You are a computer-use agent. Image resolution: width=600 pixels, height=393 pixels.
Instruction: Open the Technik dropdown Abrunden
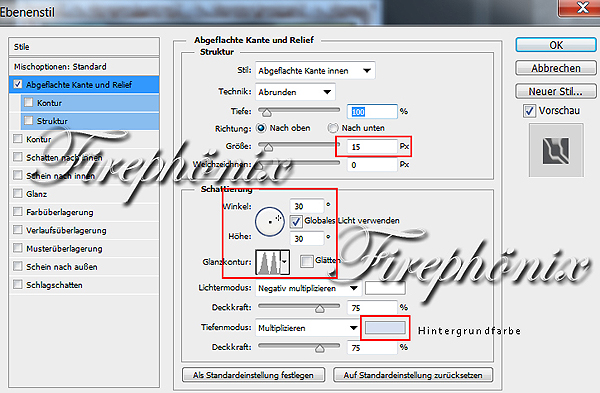point(295,92)
